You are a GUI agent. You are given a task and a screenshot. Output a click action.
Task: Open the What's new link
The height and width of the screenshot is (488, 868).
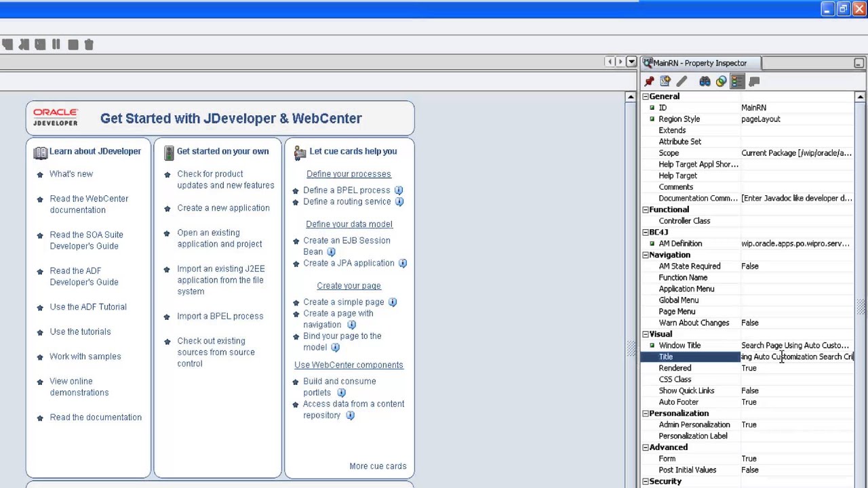click(x=71, y=174)
